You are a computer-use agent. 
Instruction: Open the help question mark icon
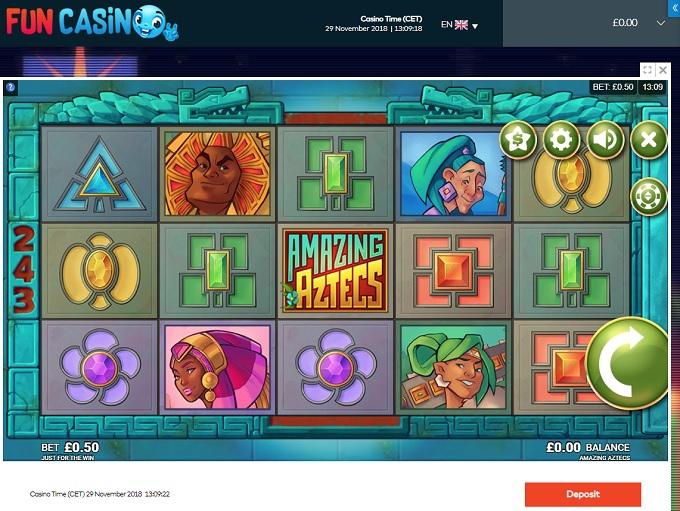click(x=10, y=87)
